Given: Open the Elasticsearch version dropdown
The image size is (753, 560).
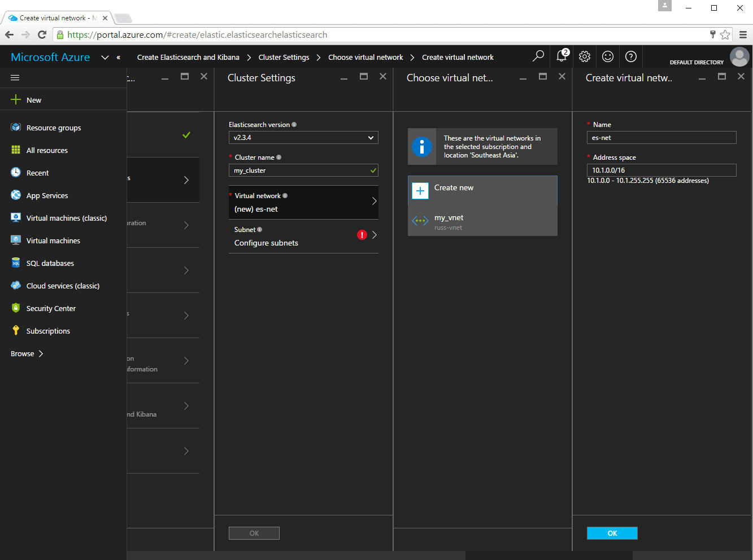Looking at the screenshot, I should click(x=303, y=138).
